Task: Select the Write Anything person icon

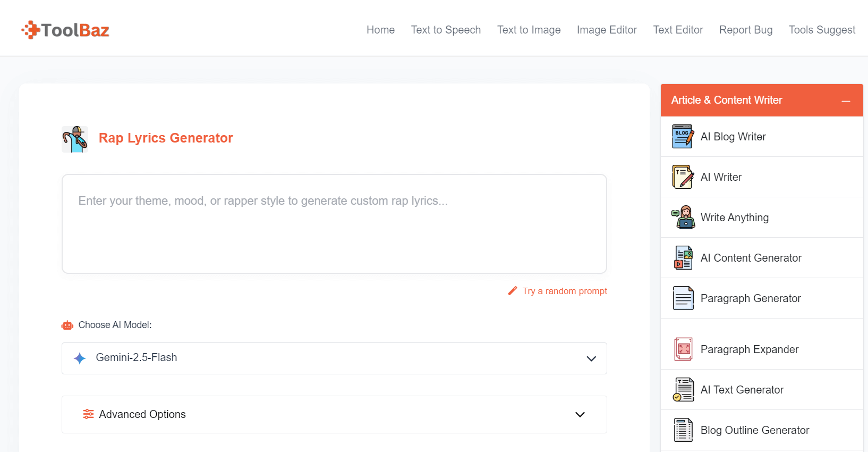Action: click(x=683, y=217)
